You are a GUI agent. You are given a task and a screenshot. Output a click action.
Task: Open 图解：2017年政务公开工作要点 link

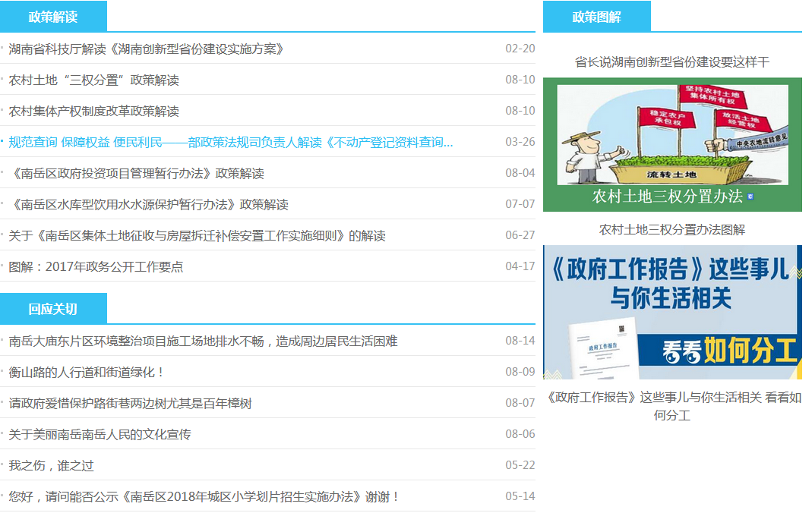point(96,267)
